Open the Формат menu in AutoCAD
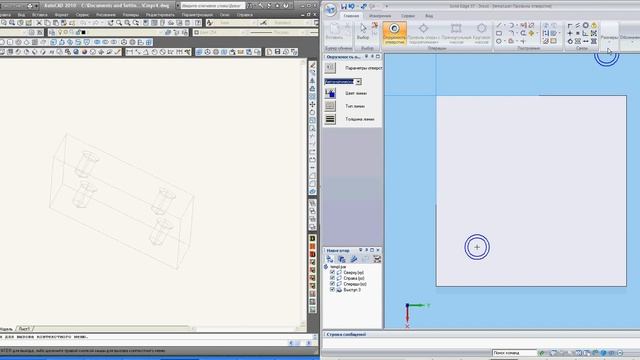Viewport: 640px width, 360px height. 62,15
